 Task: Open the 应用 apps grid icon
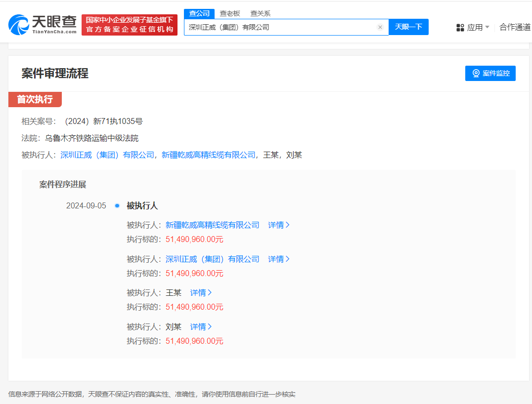click(x=460, y=28)
